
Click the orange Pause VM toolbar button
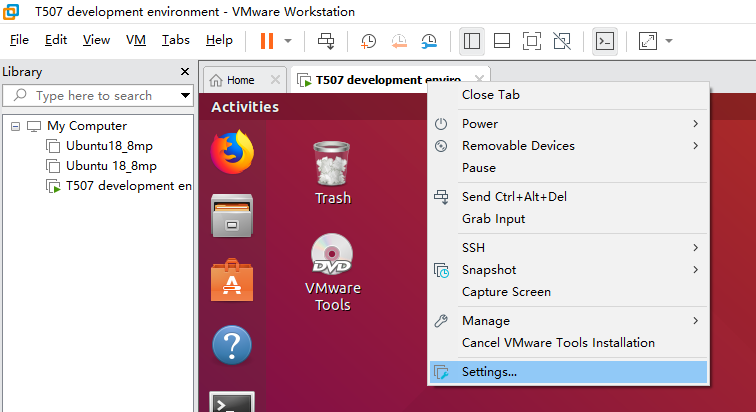pos(266,41)
